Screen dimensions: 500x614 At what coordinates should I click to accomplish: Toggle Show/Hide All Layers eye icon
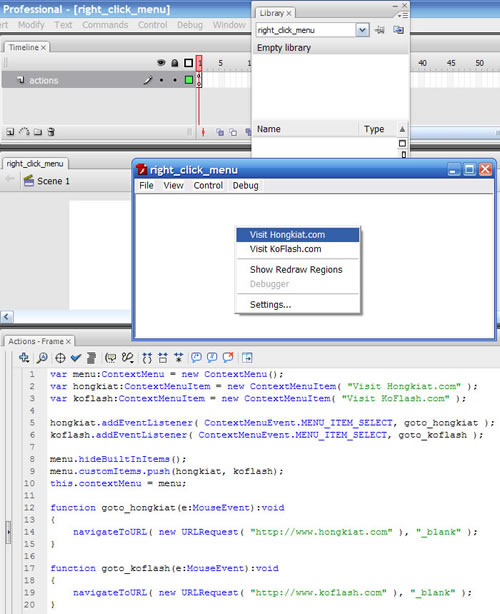click(x=161, y=63)
